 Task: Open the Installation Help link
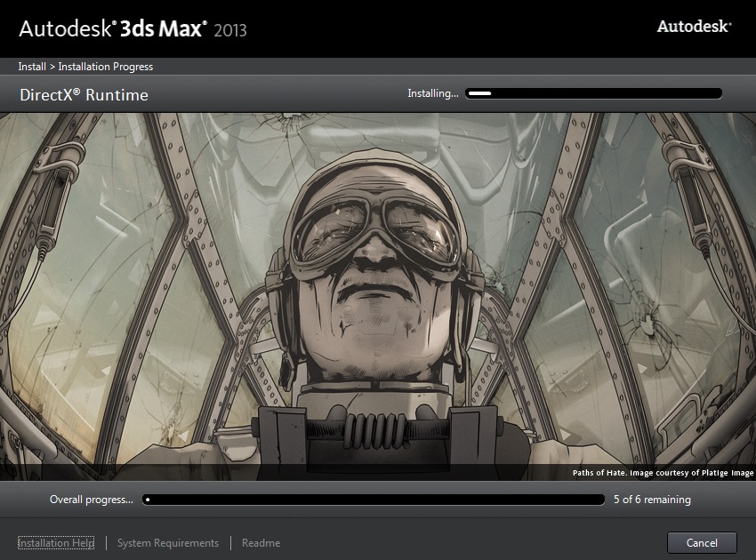coord(56,542)
